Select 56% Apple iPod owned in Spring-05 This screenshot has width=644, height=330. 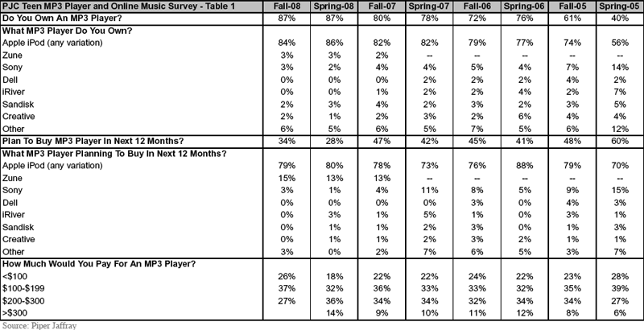pyautogui.click(x=620, y=43)
